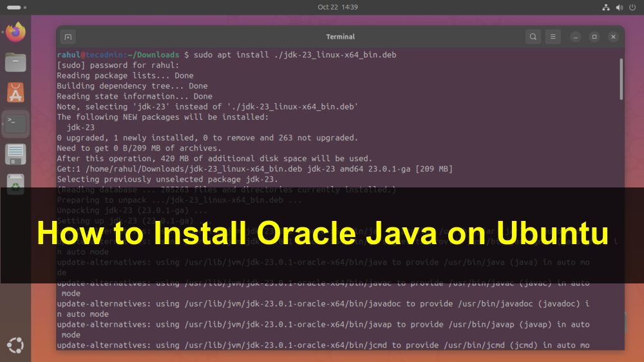Click 'Reading state information... Done' line
The image size is (644, 362).
135,96
